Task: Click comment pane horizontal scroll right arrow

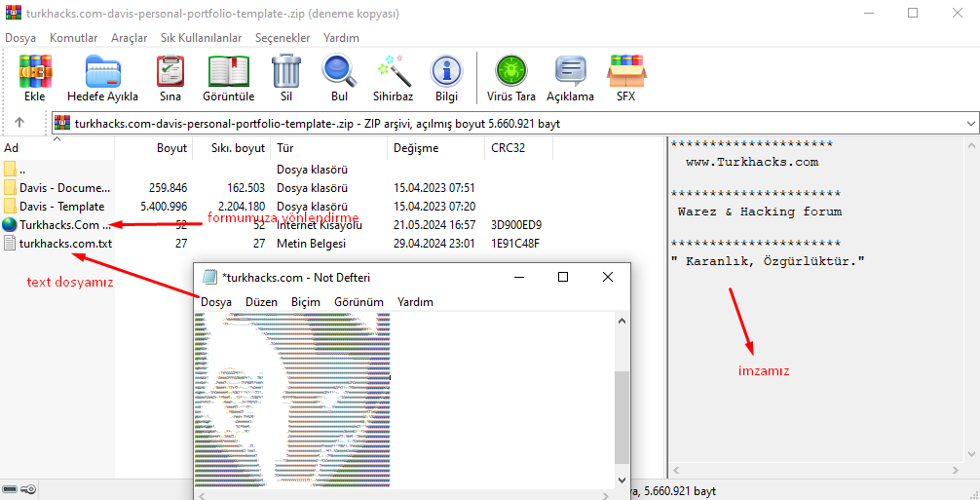Action: pyautogui.click(x=957, y=471)
